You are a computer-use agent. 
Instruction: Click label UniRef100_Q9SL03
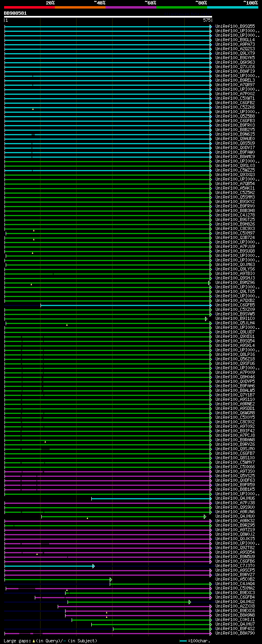coord(235,165)
